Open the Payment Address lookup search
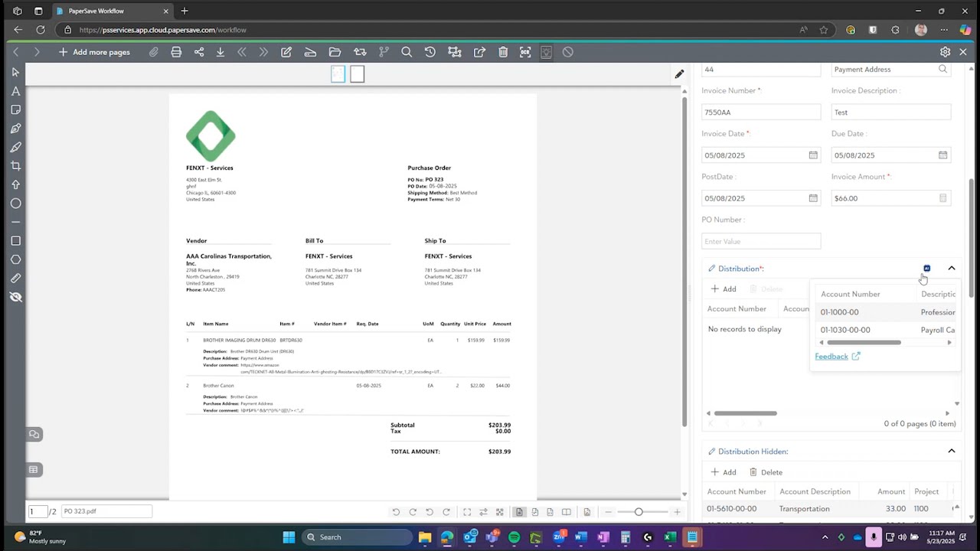This screenshot has height=551, width=980. 943,69
